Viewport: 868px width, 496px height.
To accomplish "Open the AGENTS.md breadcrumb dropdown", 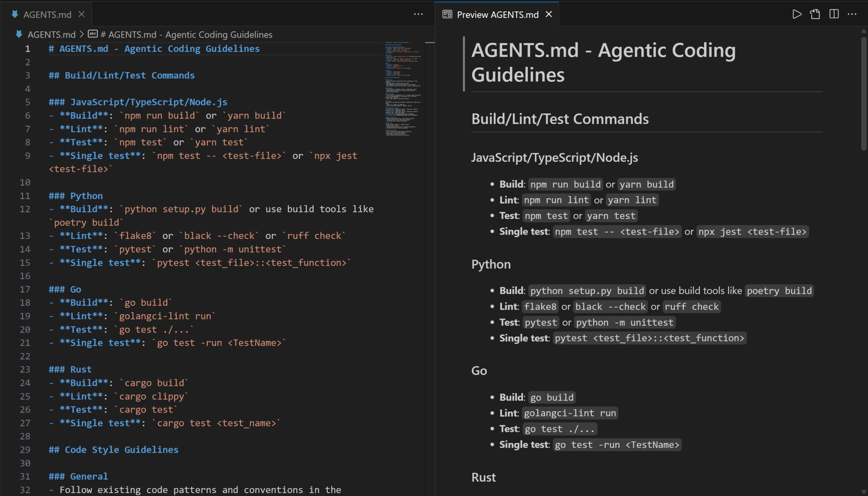I will click(x=52, y=34).
